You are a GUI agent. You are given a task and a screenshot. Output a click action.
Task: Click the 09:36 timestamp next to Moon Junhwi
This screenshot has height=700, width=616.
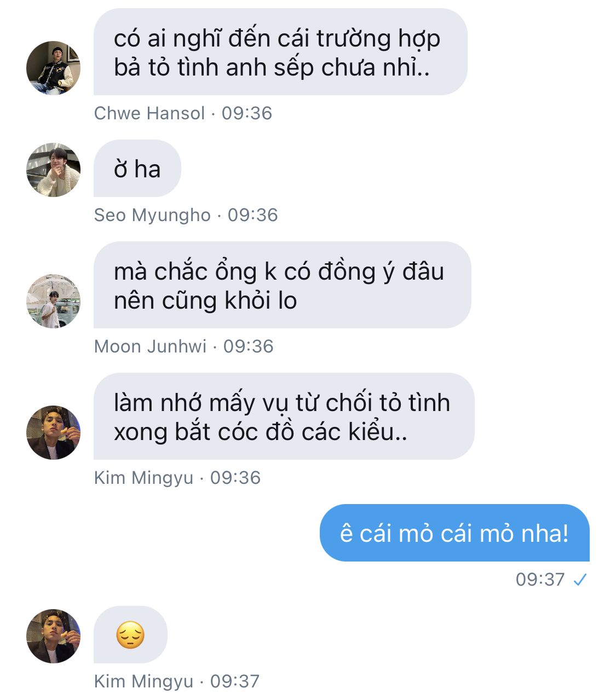tap(249, 346)
